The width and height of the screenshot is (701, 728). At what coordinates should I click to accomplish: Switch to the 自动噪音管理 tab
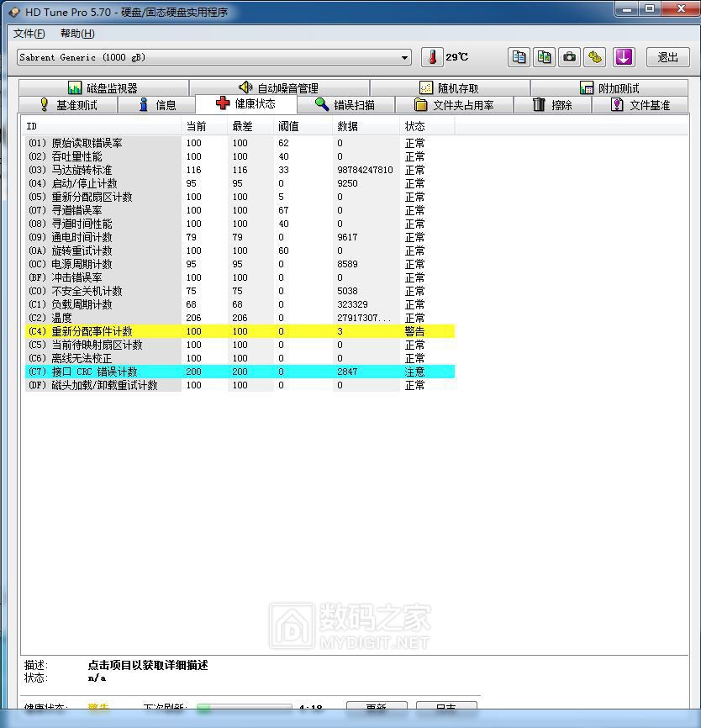tap(279, 87)
